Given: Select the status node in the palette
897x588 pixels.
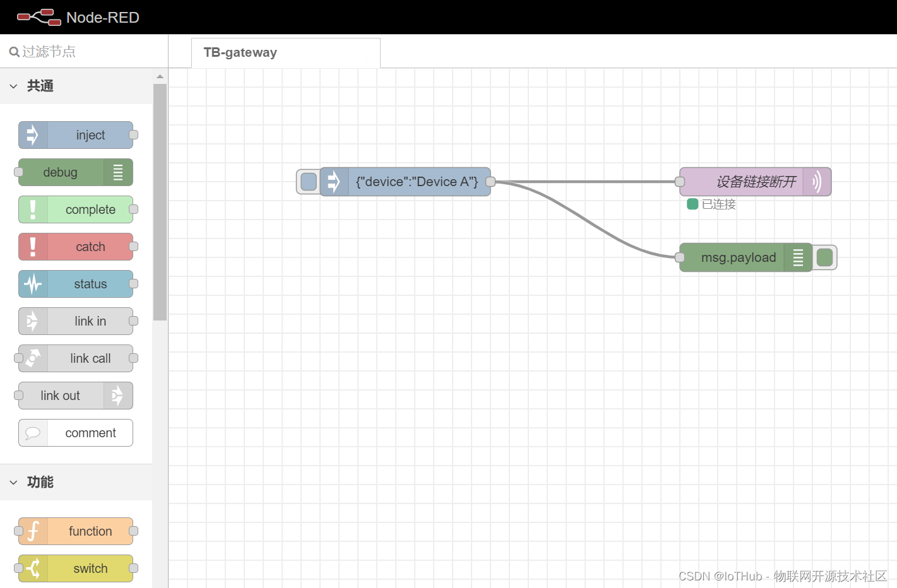Looking at the screenshot, I should 82,283.
